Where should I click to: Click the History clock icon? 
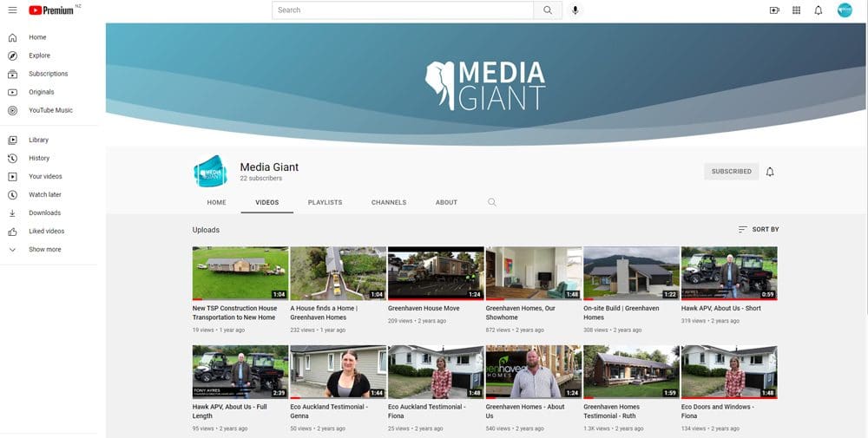(12, 159)
